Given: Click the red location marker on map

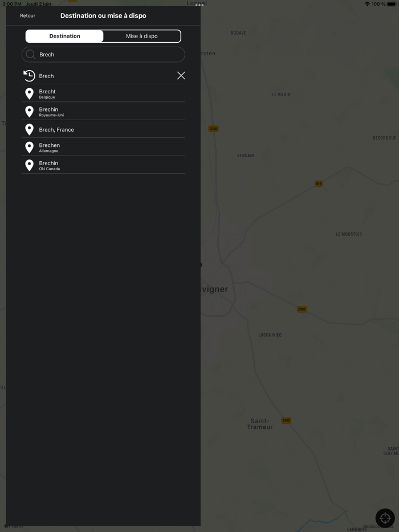Looking at the screenshot, I should click(x=201, y=265).
